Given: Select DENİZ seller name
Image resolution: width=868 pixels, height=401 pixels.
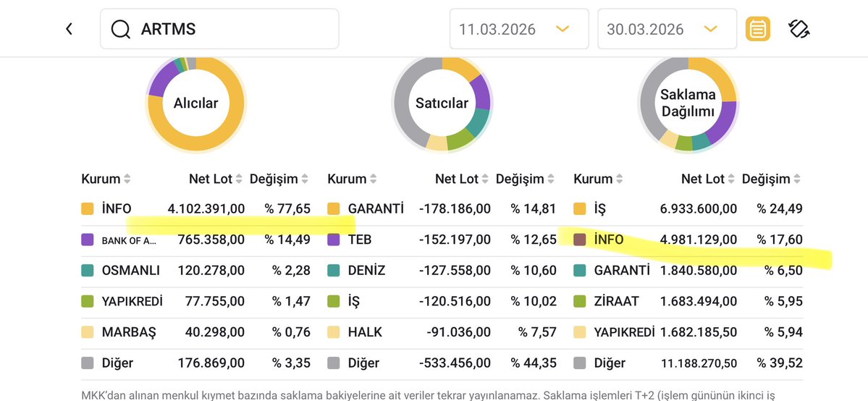Looking at the screenshot, I should tap(366, 270).
